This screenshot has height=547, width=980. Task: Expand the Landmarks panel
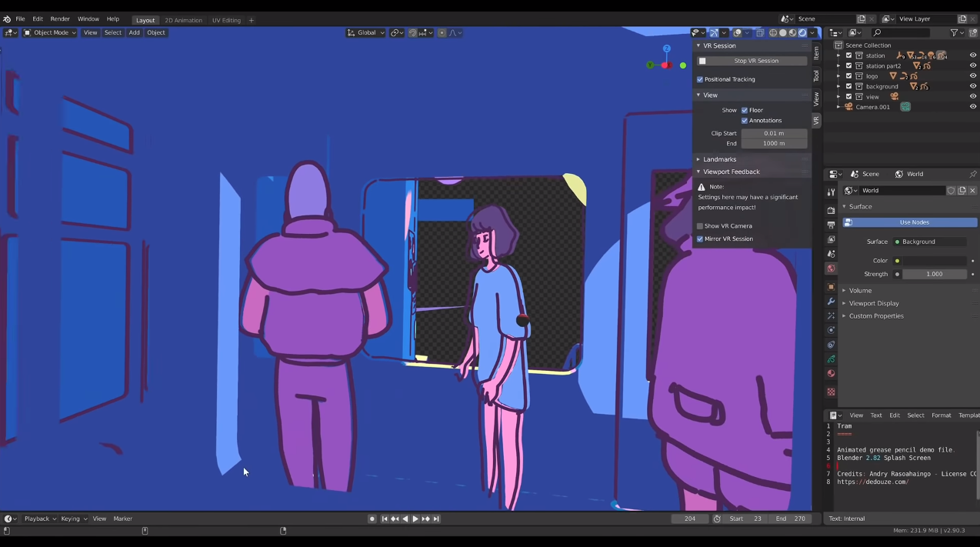[719, 159]
